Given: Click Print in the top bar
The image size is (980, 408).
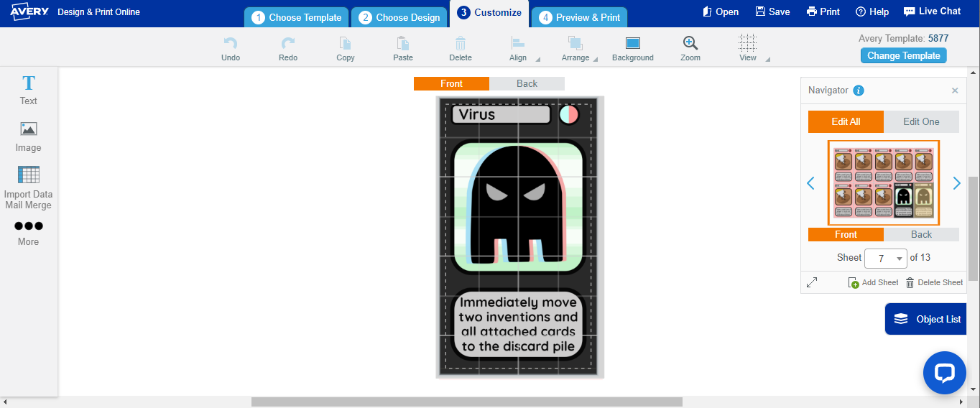Looking at the screenshot, I should click(x=823, y=11).
